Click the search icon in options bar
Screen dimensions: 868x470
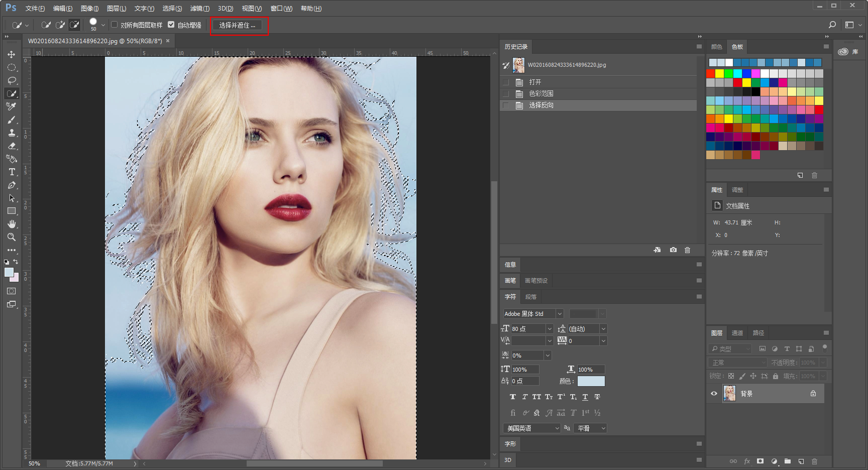tap(832, 25)
